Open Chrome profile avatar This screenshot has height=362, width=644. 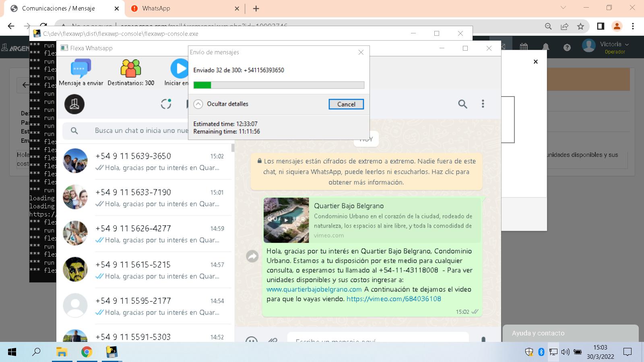tap(617, 26)
